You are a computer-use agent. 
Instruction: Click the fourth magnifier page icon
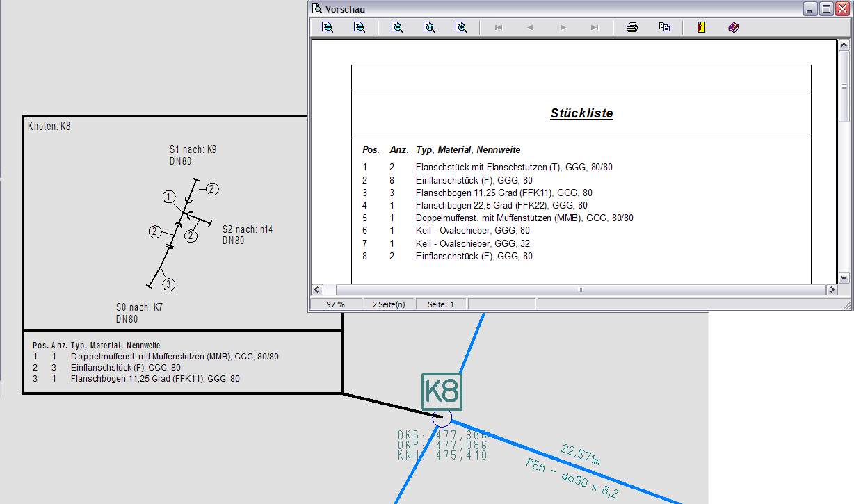point(429,27)
